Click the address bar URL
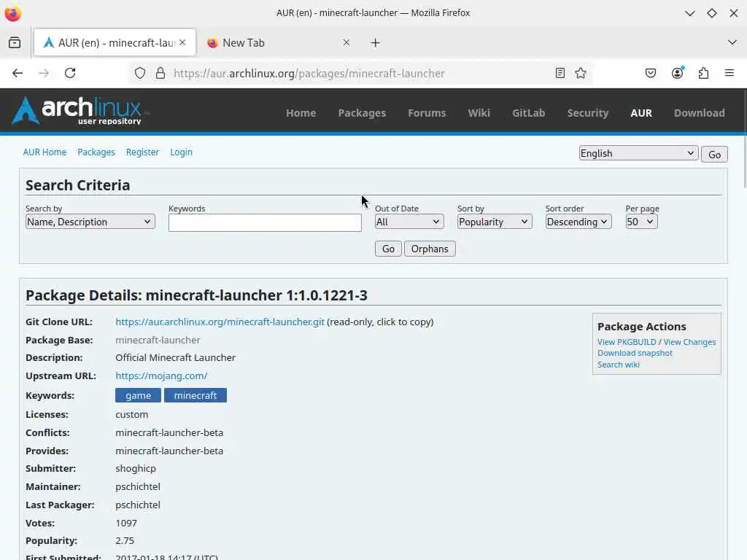747x560 pixels. 309,74
